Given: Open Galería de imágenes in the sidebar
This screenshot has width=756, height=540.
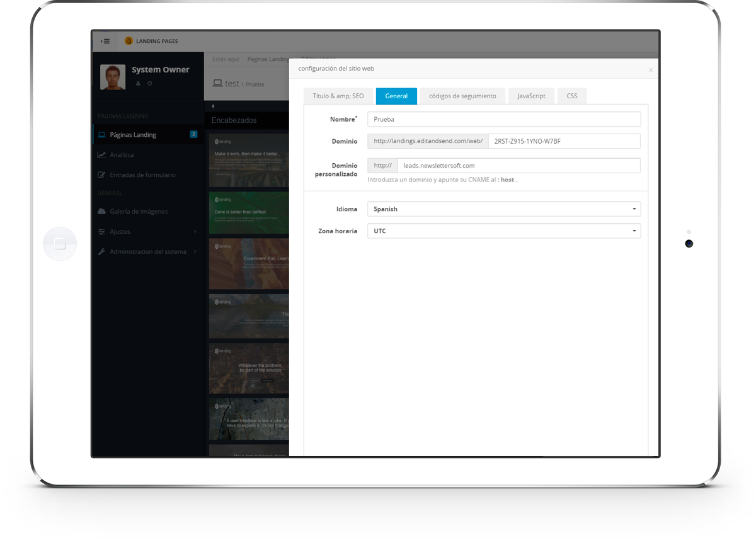Looking at the screenshot, I should coord(147,212).
